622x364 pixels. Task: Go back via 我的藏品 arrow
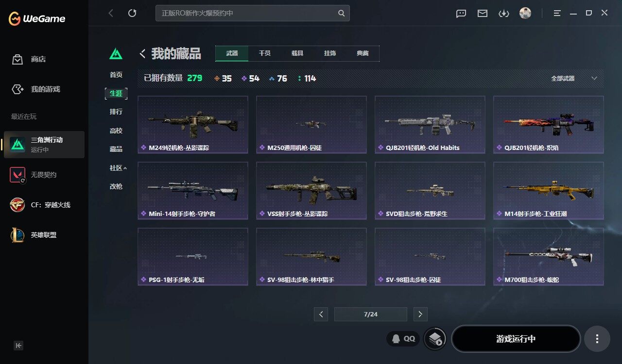pyautogui.click(x=142, y=53)
